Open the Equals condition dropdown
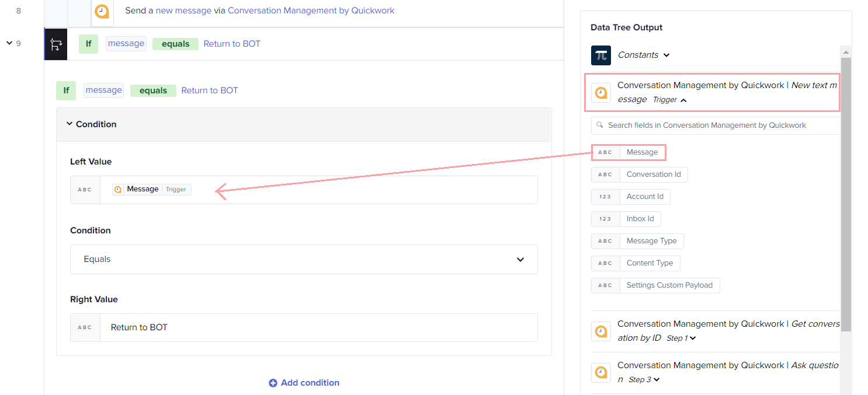Screen dimensions: 868x395 [304, 259]
